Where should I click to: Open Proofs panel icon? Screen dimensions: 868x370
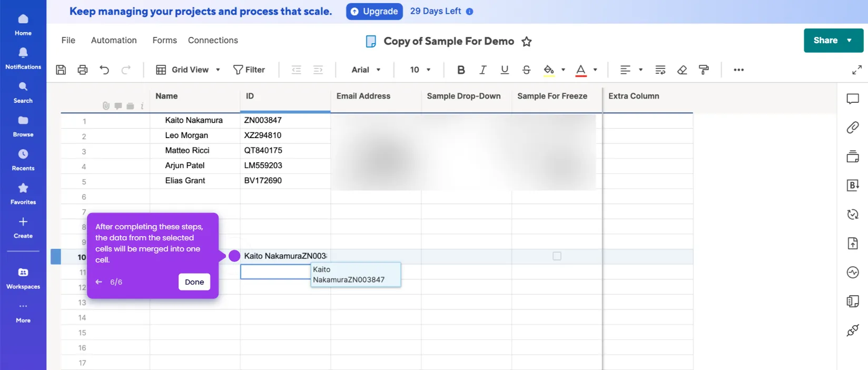coord(853,157)
